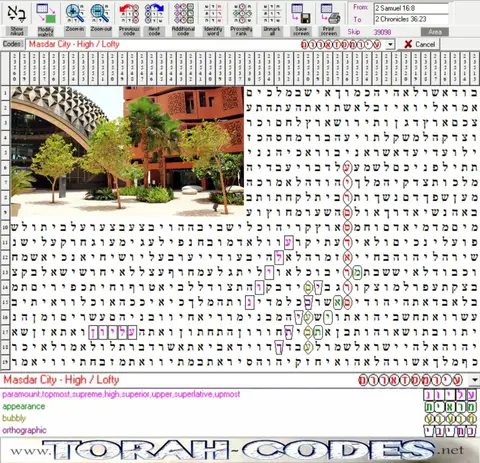The height and width of the screenshot is (463, 480).
Task: Expand the lower code list dropdown arrow
Action: pos(474,380)
